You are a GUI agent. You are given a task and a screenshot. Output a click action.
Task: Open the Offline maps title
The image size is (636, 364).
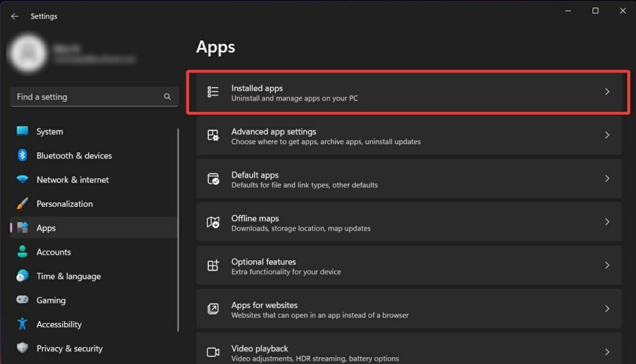click(255, 218)
